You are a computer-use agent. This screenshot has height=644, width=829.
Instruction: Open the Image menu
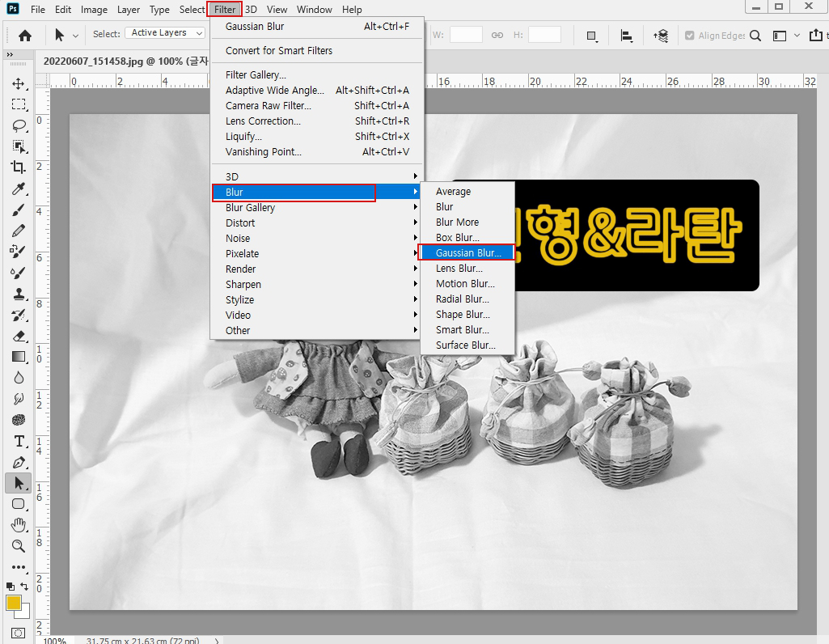pos(94,10)
